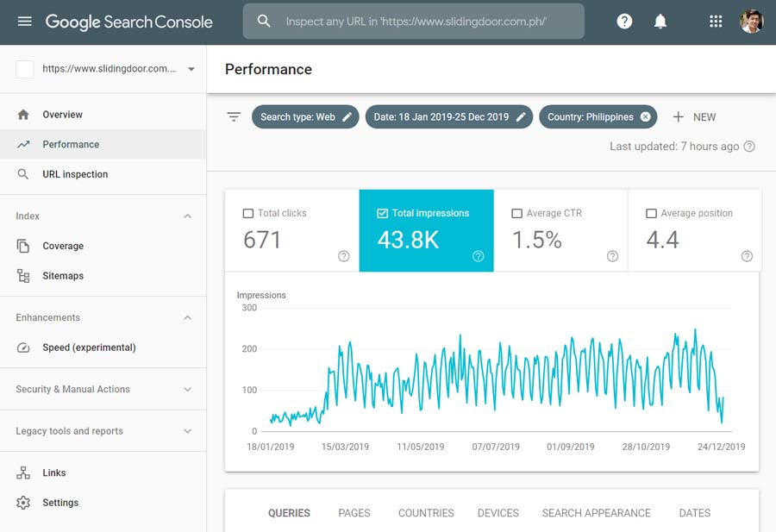Open the hamburger main menu
The width and height of the screenshot is (776, 532).
tap(24, 22)
